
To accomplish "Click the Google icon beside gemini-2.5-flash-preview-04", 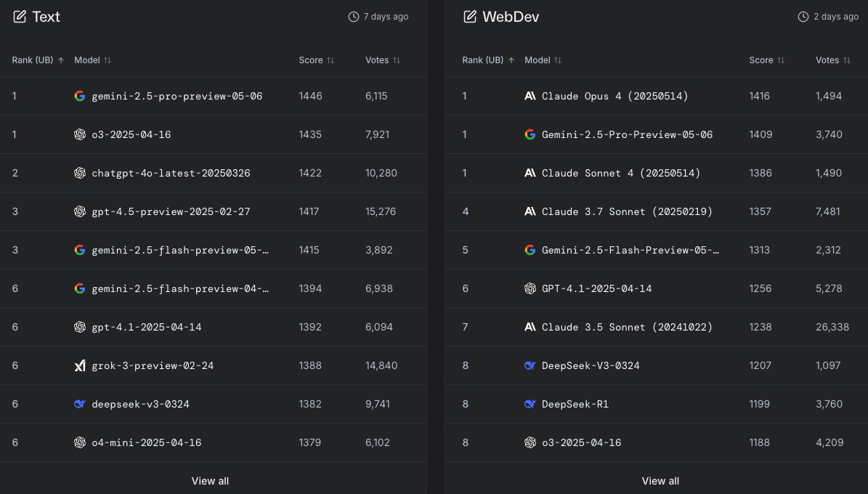I will pyautogui.click(x=80, y=288).
